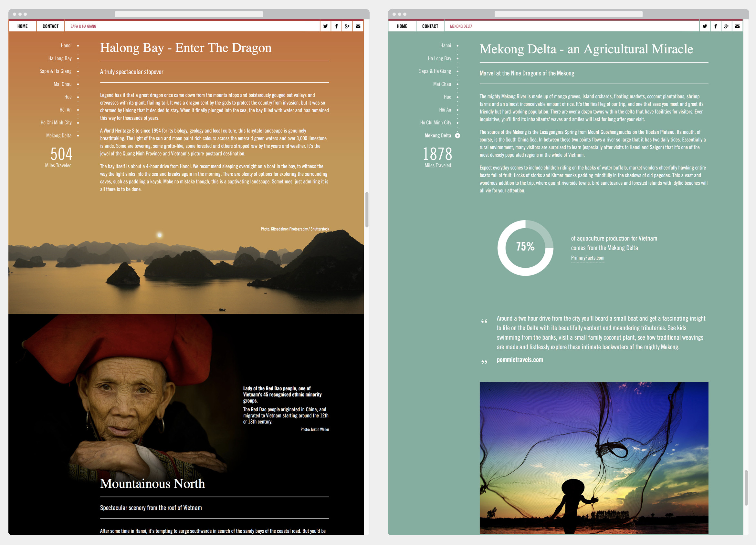The height and width of the screenshot is (545, 756).
Task: Click Facebook share icon in left window
Action: point(336,26)
